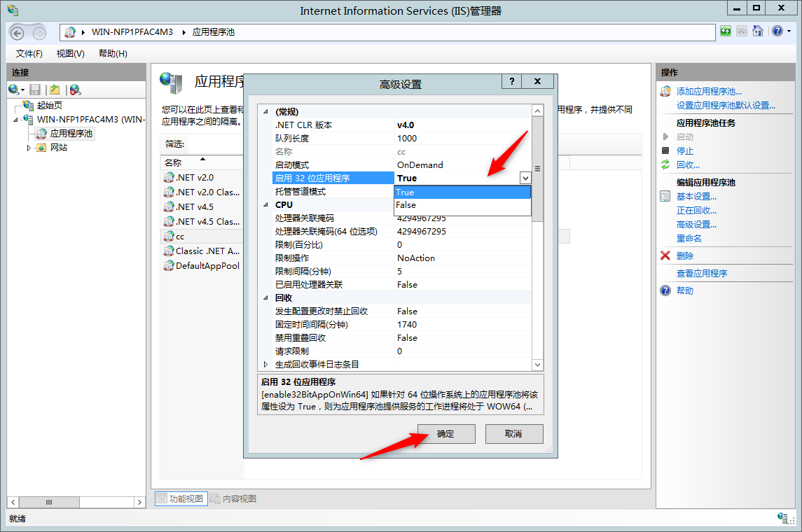Select 应用程序池 in connection tree
Screen dimensions: 802x532
[71, 134]
